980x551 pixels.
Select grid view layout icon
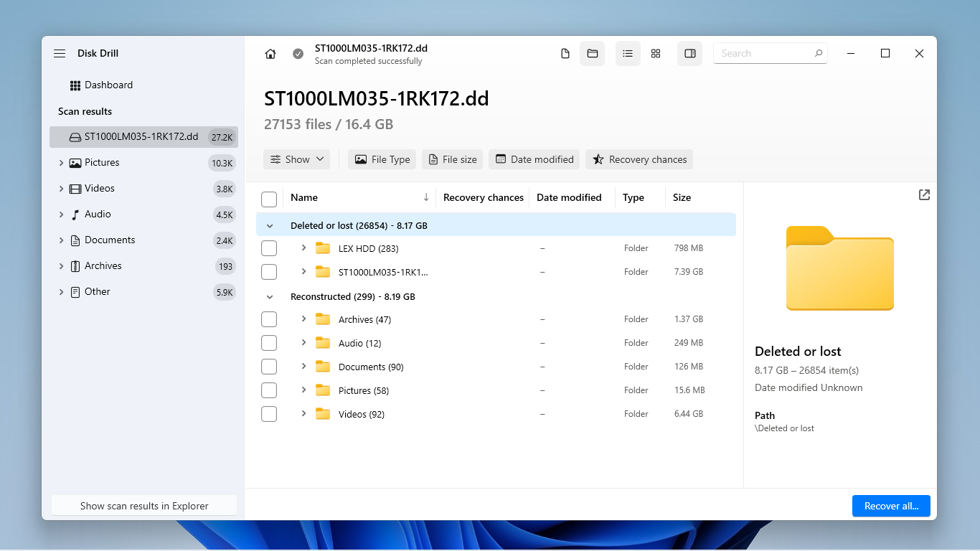tap(656, 54)
